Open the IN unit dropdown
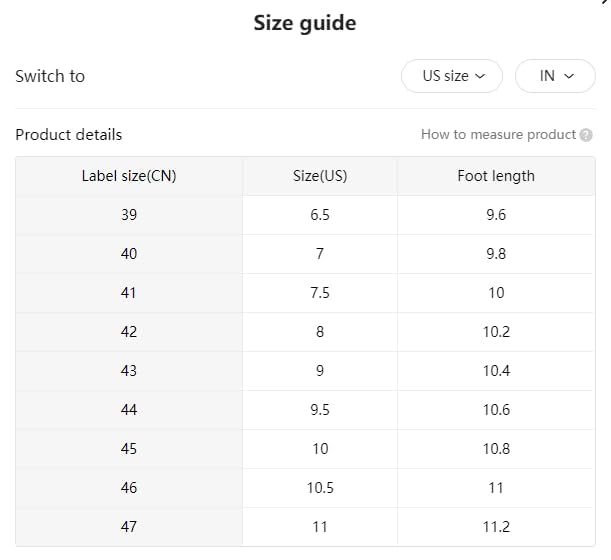The image size is (611, 560). point(556,76)
